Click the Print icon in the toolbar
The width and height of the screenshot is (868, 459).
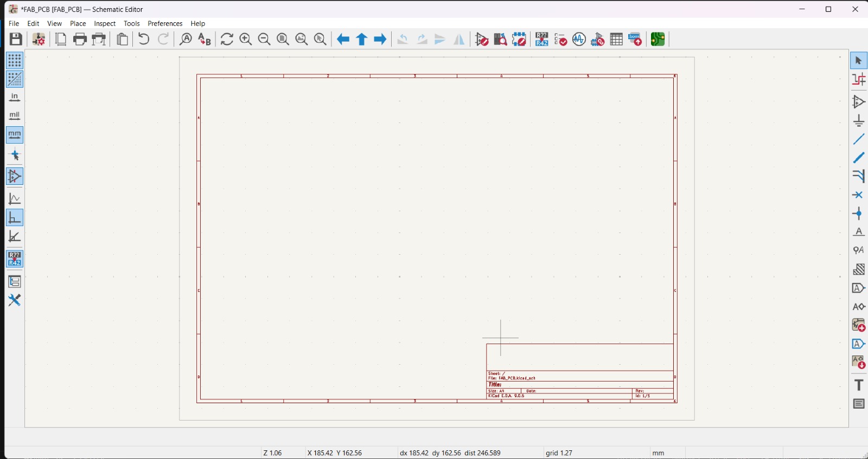pos(80,39)
